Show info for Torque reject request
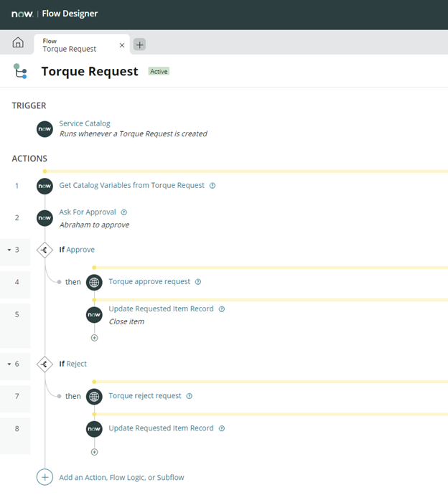Screen dimensions: 448x495 tap(190, 396)
